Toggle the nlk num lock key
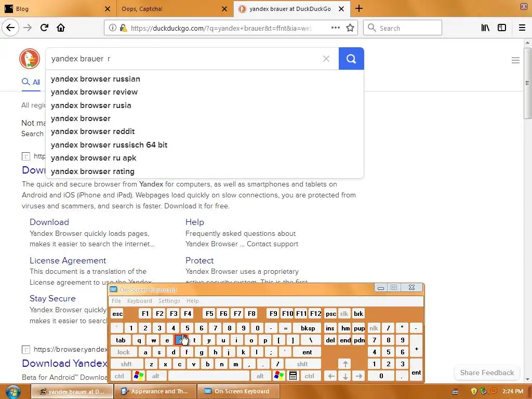Viewport: 532px width, 399px height. coord(374,328)
